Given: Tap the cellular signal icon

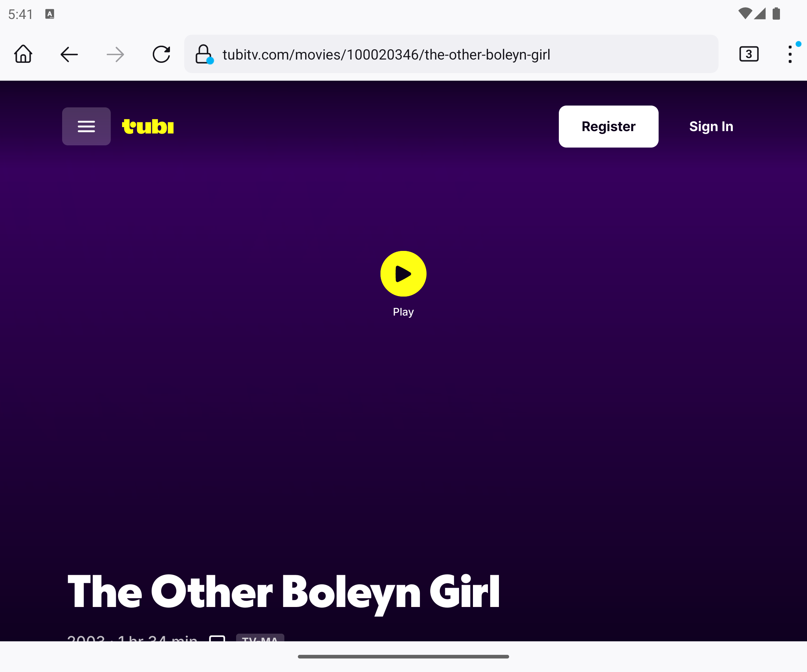Looking at the screenshot, I should [x=760, y=14].
